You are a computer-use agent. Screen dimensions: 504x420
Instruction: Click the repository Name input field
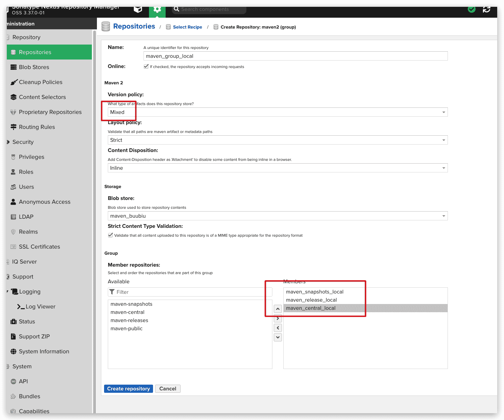pyautogui.click(x=295, y=56)
